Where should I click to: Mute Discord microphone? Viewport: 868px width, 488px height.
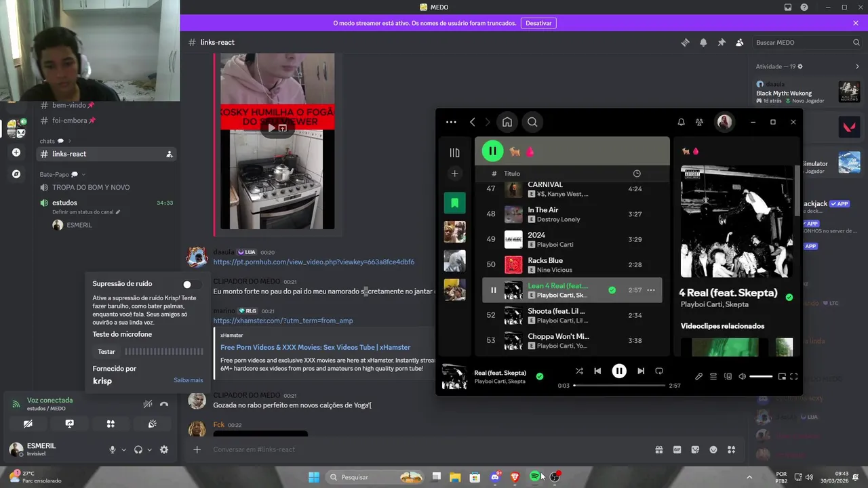pyautogui.click(x=113, y=449)
